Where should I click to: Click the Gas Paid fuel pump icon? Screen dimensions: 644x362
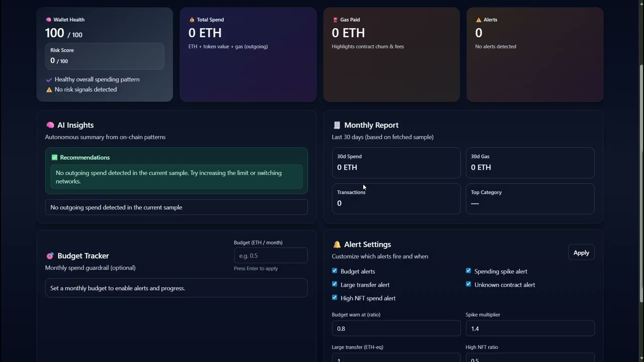[335, 20]
